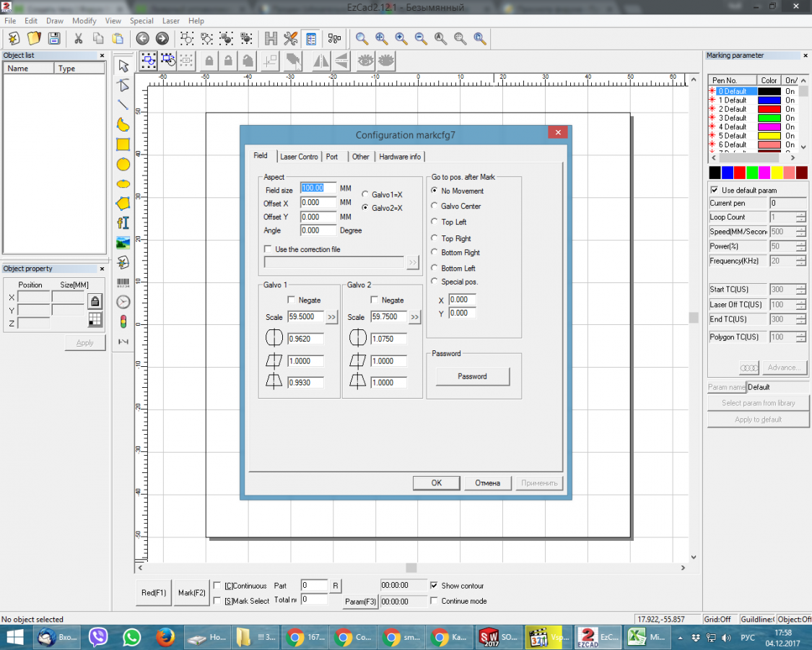The image size is (812, 650).
Task: Expand Galvo 1 Scale with >> button
Action: [331, 317]
